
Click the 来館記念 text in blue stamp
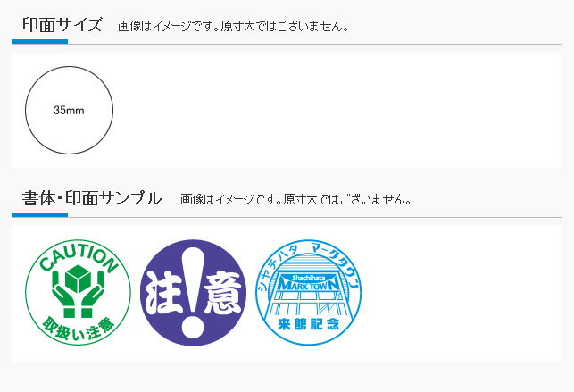pyautogui.click(x=308, y=324)
